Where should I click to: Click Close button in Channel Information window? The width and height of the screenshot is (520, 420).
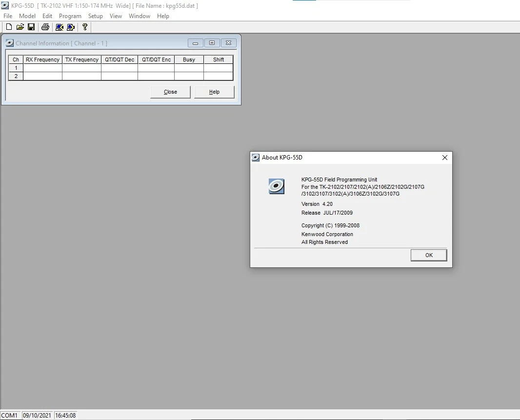(170, 92)
